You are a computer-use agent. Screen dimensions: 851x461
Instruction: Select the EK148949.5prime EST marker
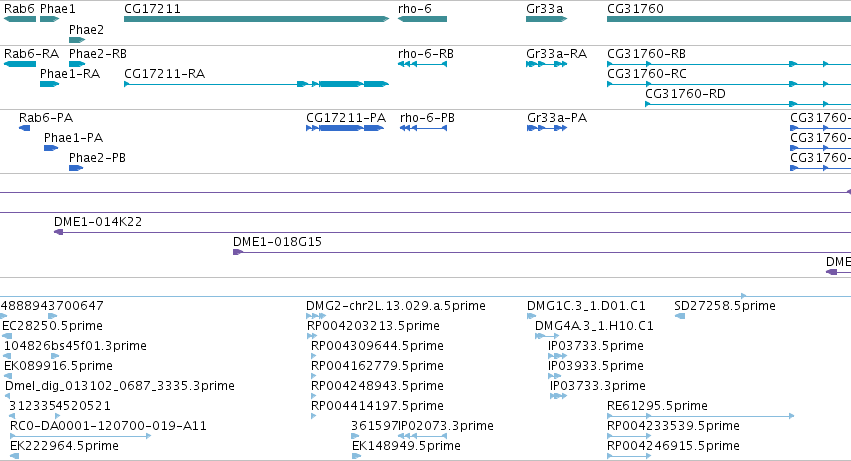click(356, 456)
